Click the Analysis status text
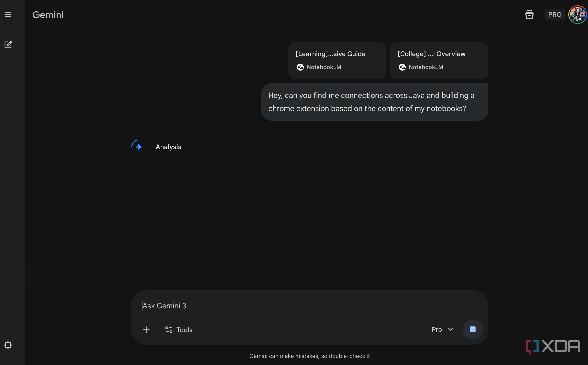 [x=168, y=147]
